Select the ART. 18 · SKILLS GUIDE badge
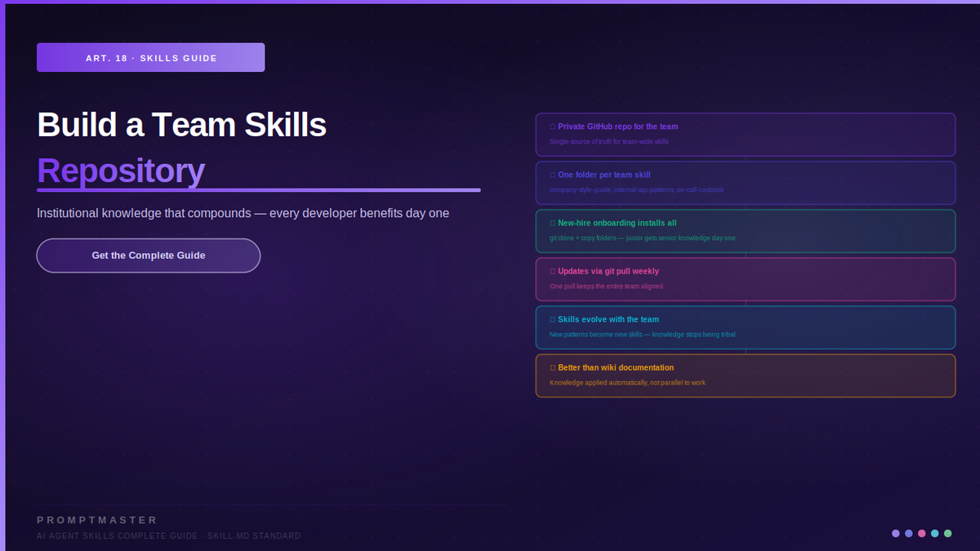Screen dimensions: 980x551 pyautogui.click(x=150, y=58)
